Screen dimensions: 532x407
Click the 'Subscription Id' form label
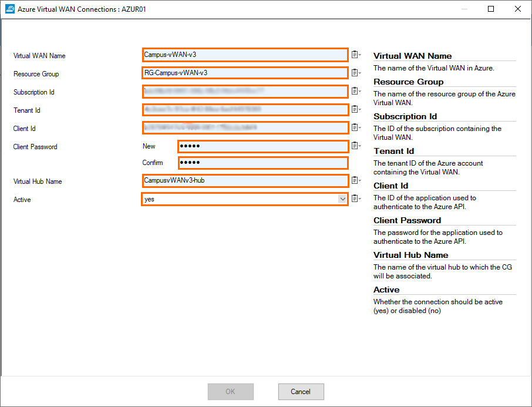[33, 92]
